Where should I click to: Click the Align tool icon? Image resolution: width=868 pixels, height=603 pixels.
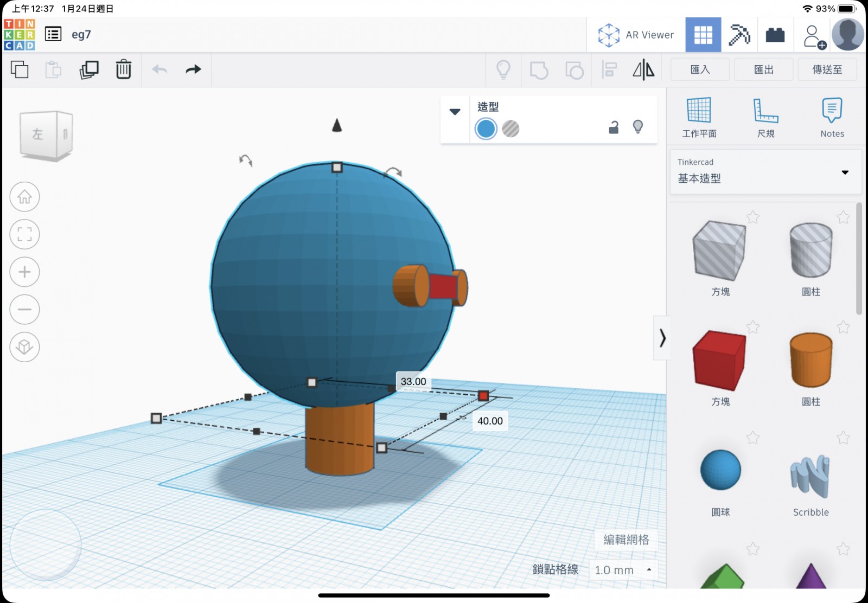pos(610,70)
